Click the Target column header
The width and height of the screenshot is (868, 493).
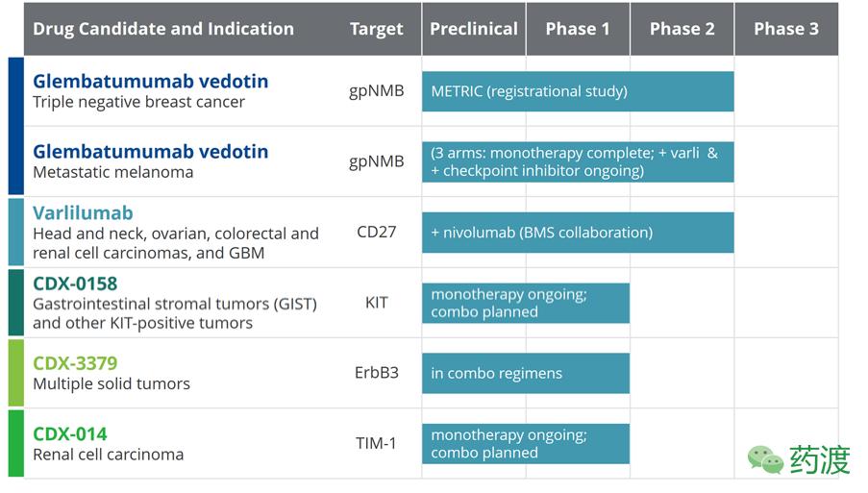click(x=377, y=29)
